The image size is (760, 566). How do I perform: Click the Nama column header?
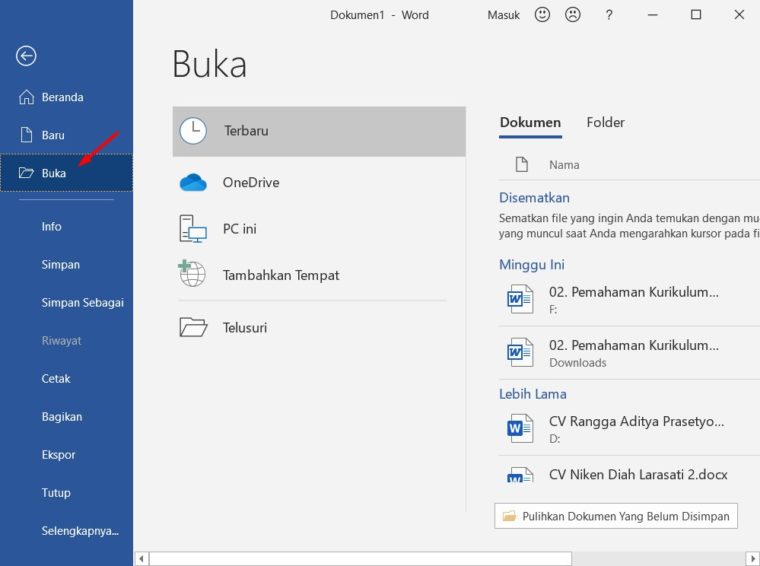564,165
